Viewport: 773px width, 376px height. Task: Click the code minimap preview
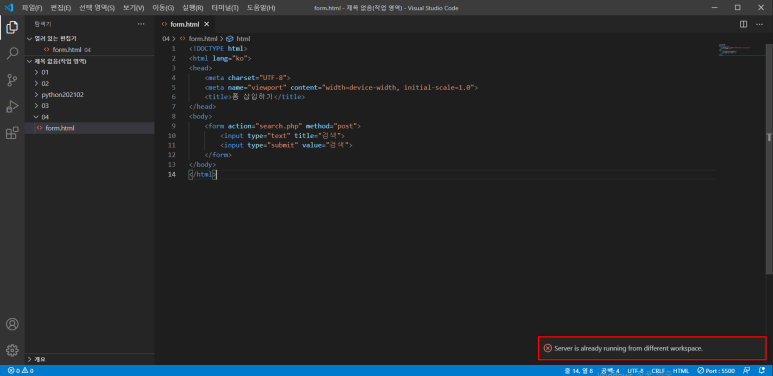coord(735,50)
